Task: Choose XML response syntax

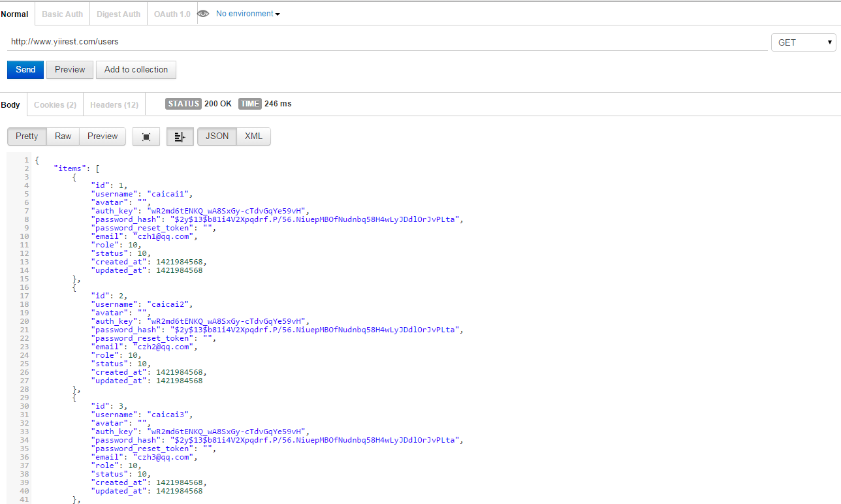Action: coord(253,136)
